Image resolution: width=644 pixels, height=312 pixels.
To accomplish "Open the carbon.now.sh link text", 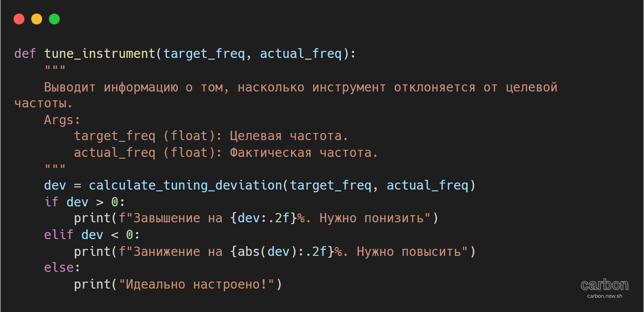I will 605,296.
